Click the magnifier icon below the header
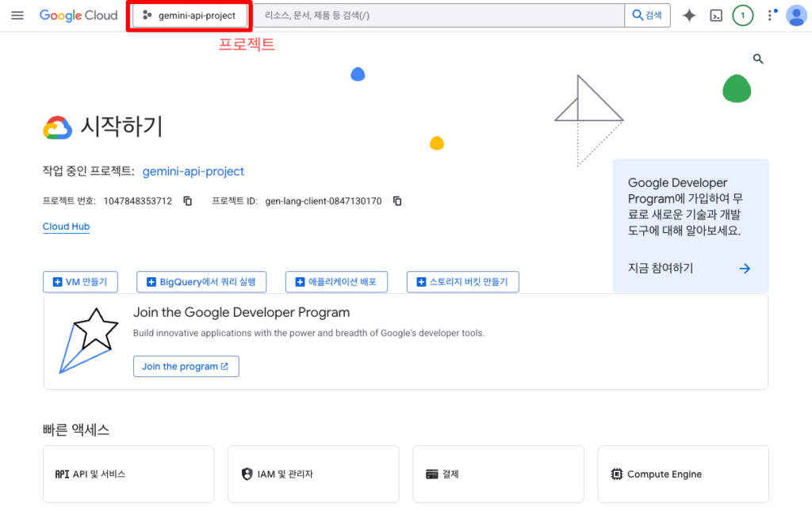 point(758,59)
